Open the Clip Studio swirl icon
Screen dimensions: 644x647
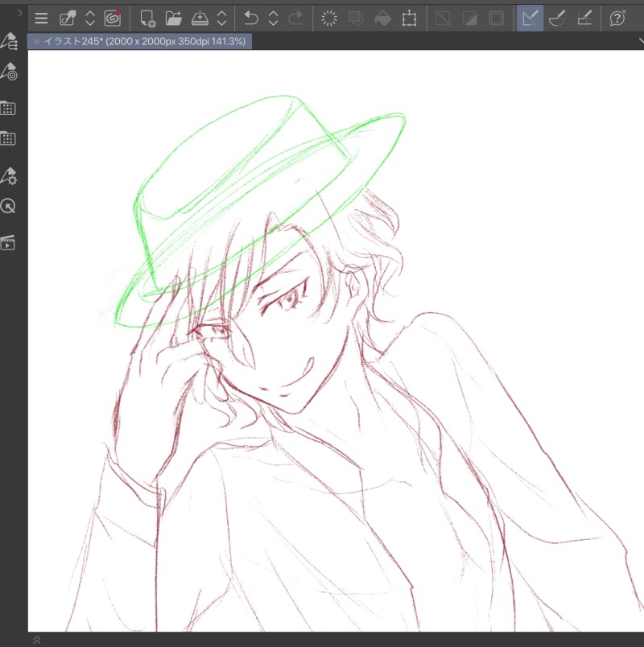112,19
